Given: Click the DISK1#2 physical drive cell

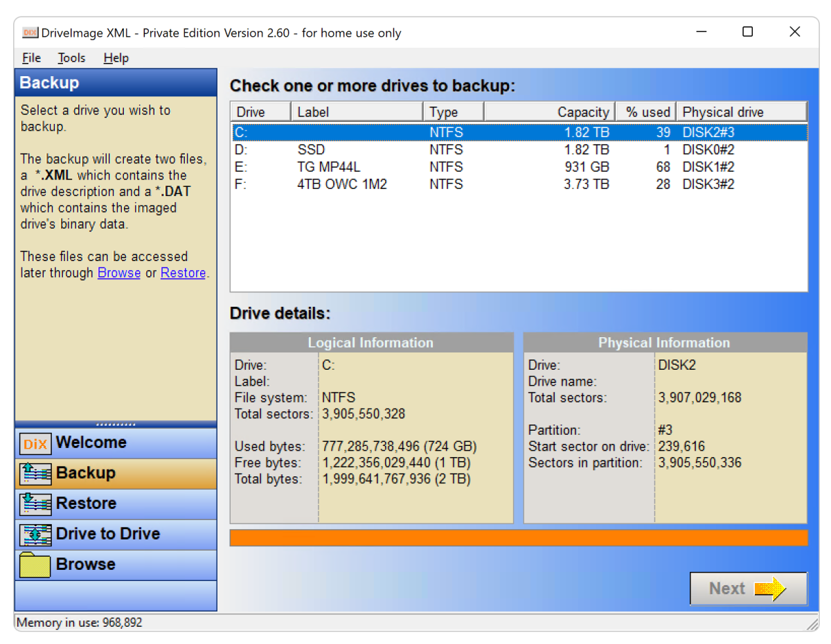Looking at the screenshot, I should (708, 167).
